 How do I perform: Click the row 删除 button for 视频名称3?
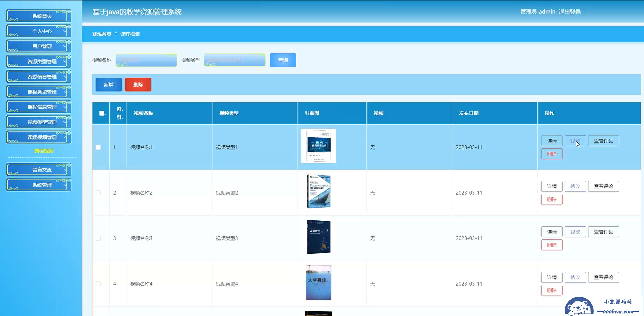(x=552, y=245)
